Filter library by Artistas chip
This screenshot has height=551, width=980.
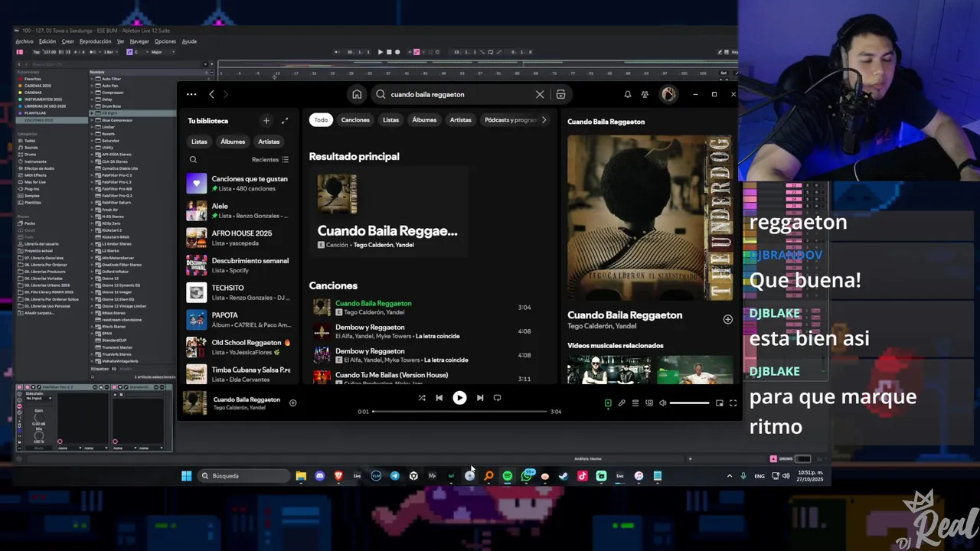[269, 142]
